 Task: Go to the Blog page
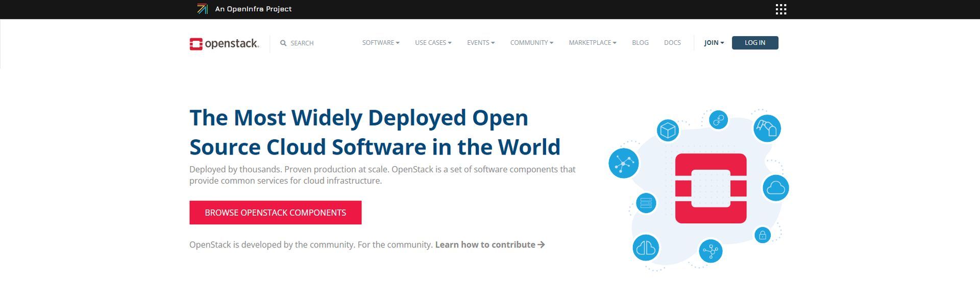click(x=640, y=43)
